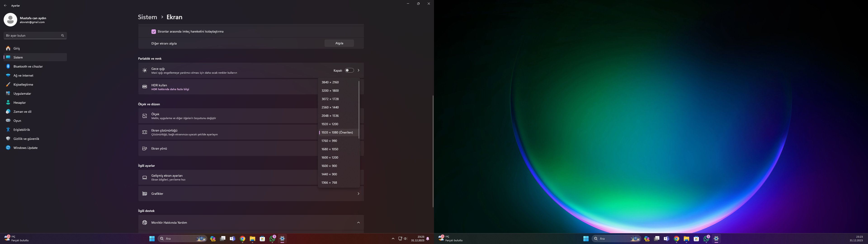The width and height of the screenshot is (868, 244).
Task: Click magnifier icon in Bir ayar bulun box
Action: 62,35
